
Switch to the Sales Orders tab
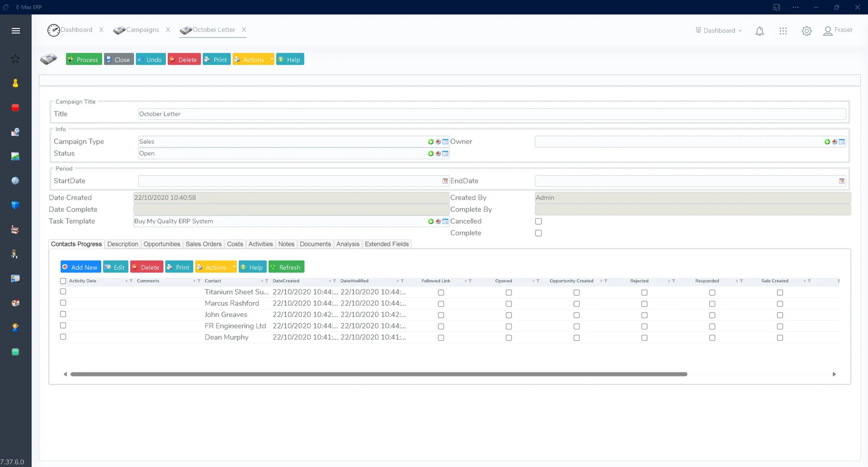coord(203,244)
